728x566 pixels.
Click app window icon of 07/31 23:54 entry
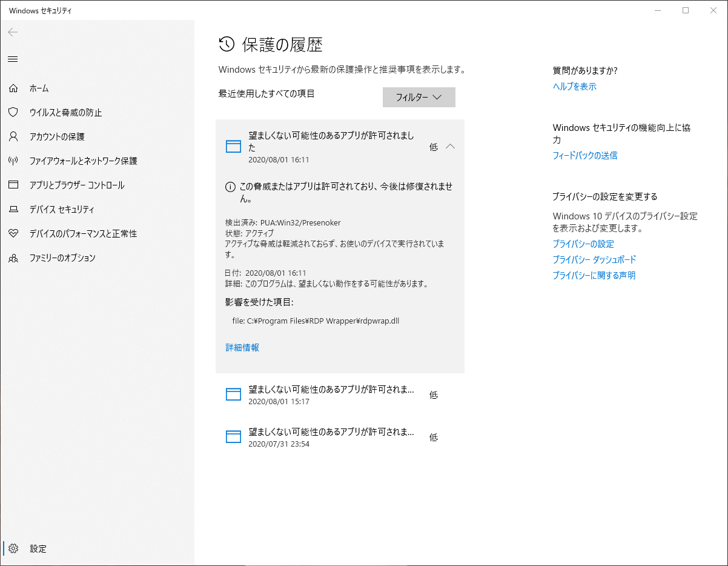233,437
